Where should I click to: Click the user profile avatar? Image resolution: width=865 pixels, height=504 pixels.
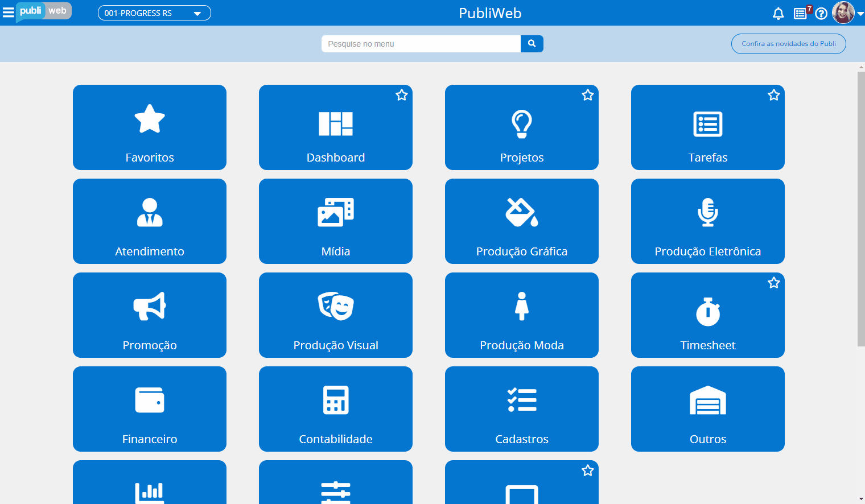[x=843, y=13]
